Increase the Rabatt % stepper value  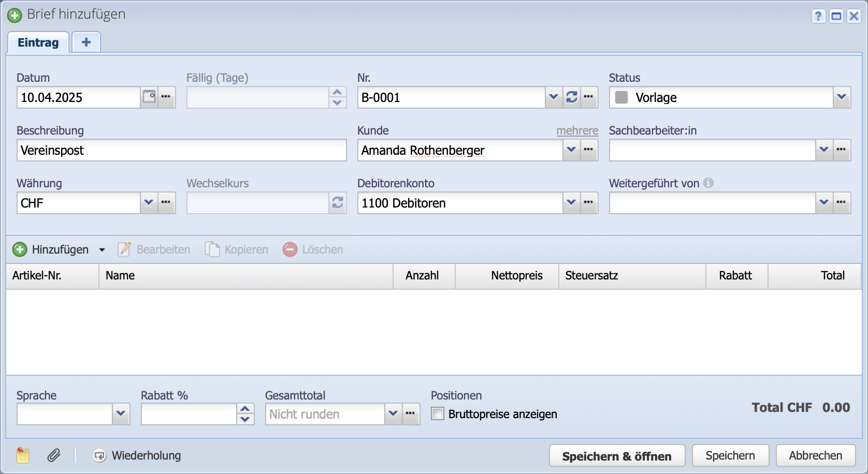tap(245, 409)
